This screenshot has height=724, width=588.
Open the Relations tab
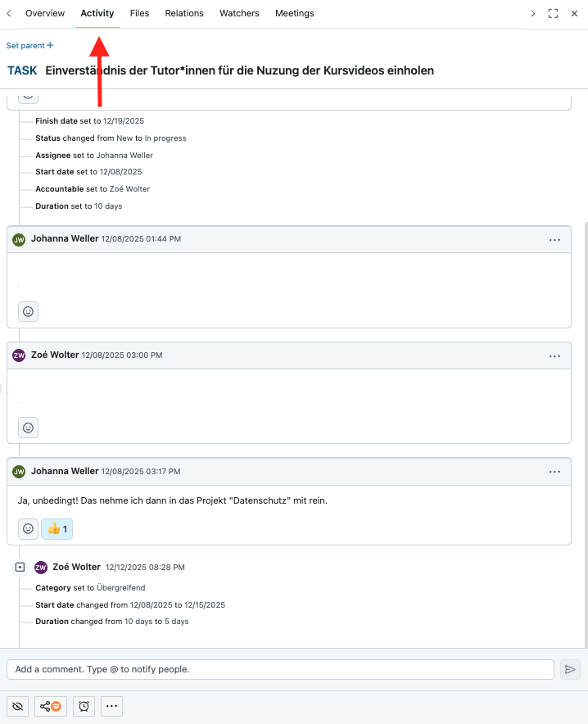pos(184,13)
